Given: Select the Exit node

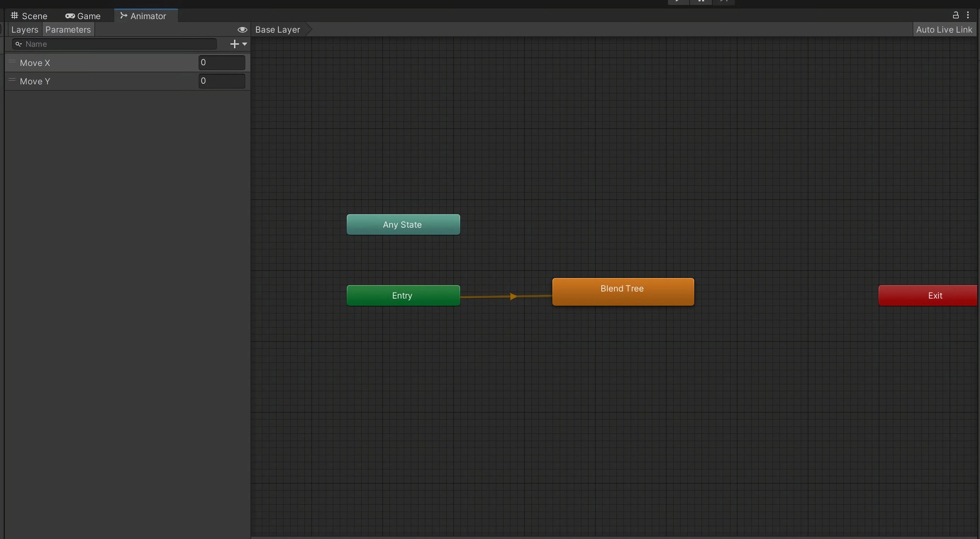Looking at the screenshot, I should [x=928, y=295].
